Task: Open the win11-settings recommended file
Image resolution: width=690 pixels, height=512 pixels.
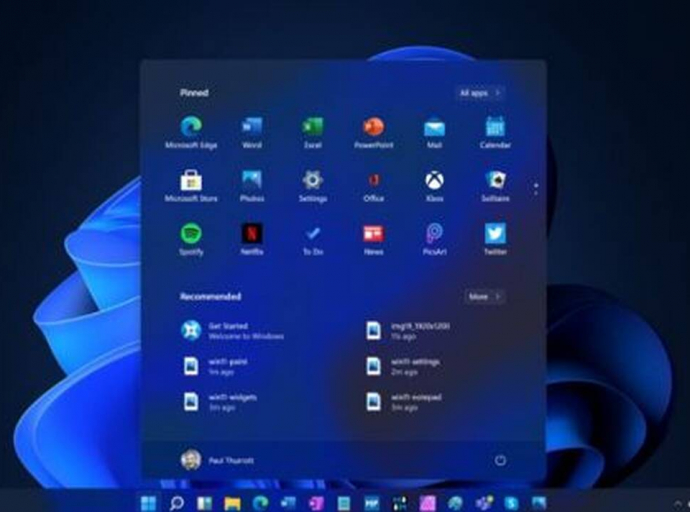Action: 403,366
